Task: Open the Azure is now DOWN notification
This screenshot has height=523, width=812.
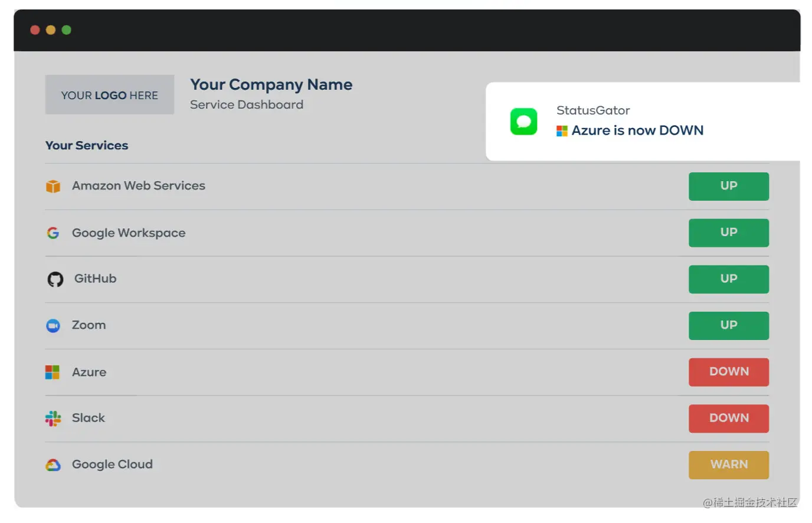Action: pyautogui.click(x=643, y=122)
